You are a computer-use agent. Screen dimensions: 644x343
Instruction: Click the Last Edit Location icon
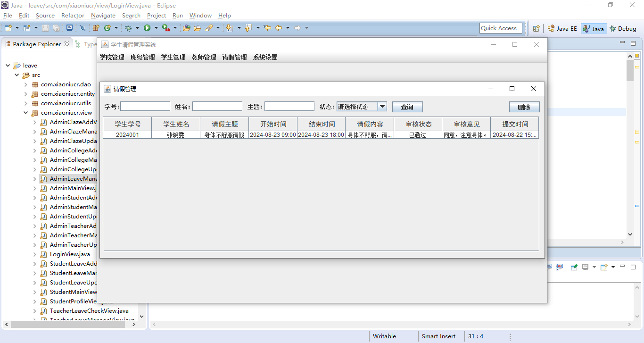coord(267,28)
